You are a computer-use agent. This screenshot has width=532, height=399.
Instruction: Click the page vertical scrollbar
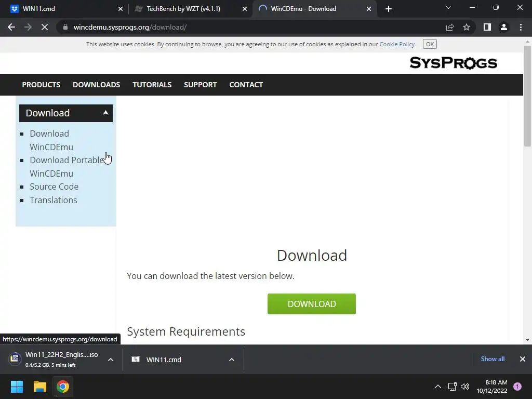point(527,96)
